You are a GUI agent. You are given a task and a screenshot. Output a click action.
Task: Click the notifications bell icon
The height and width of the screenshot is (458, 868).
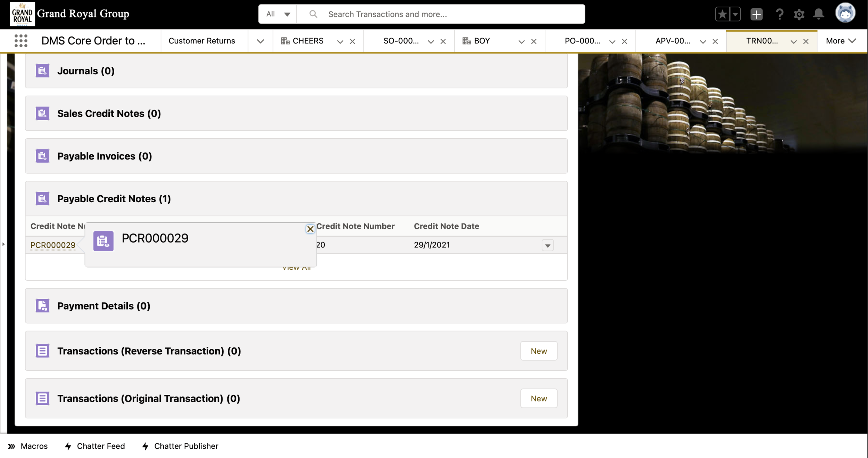pyautogui.click(x=818, y=14)
